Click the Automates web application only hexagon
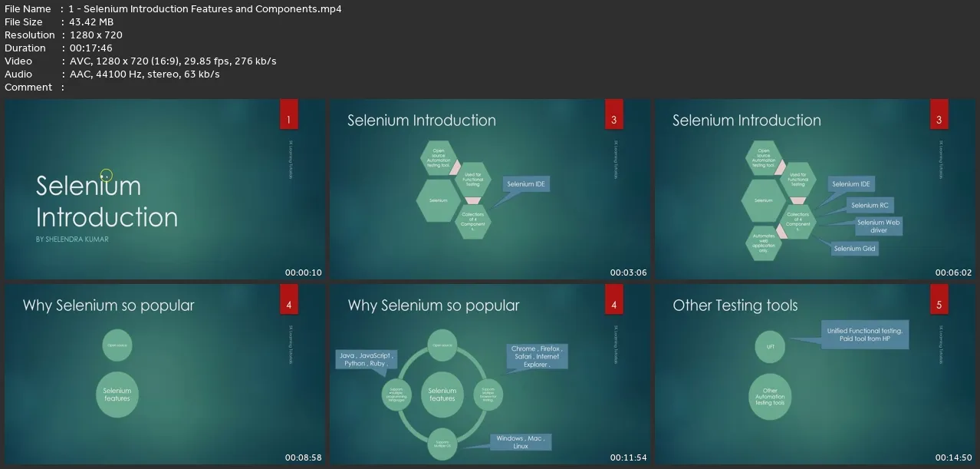Viewport: 980px width, 469px height. click(x=763, y=244)
